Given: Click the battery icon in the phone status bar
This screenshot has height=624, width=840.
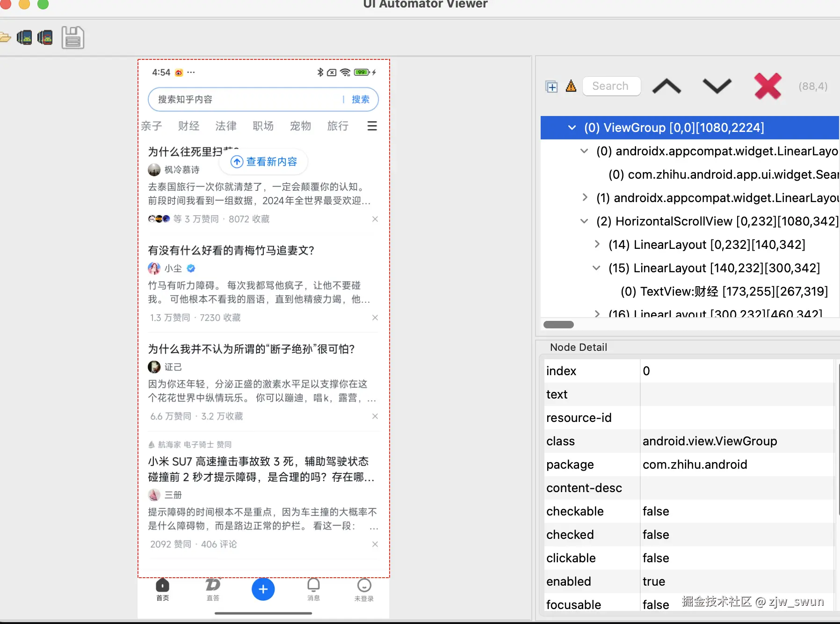Looking at the screenshot, I should click(x=362, y=72).
